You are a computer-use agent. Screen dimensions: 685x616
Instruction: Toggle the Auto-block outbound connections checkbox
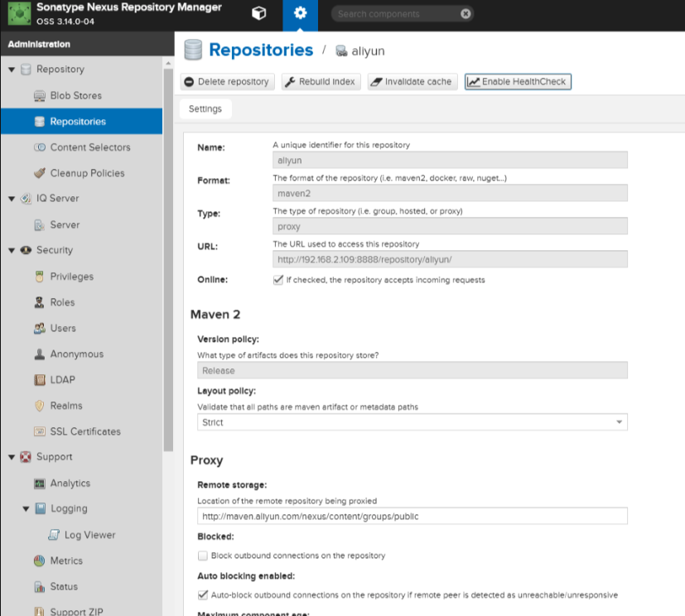click(202, 595)
